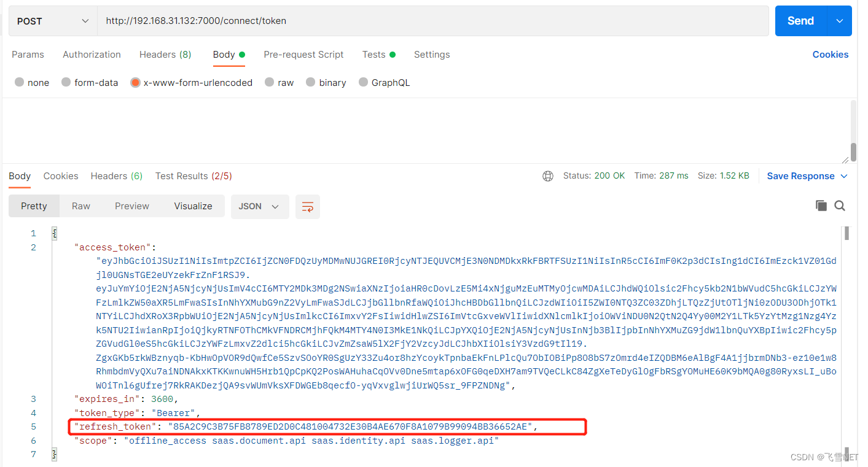868x467 pixels.
Task: Click the network globe status icon
Action: click(547, 176)
